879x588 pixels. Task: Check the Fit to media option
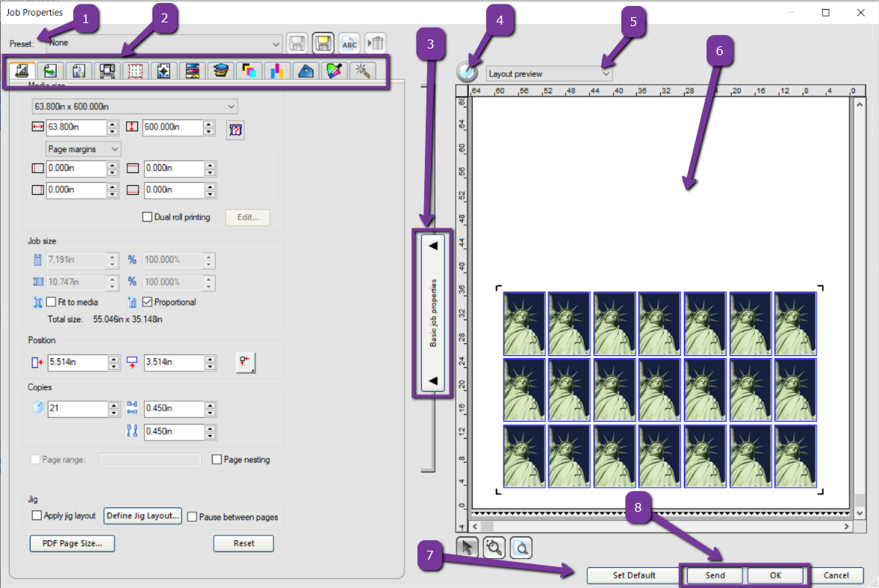tap(52, 302)
